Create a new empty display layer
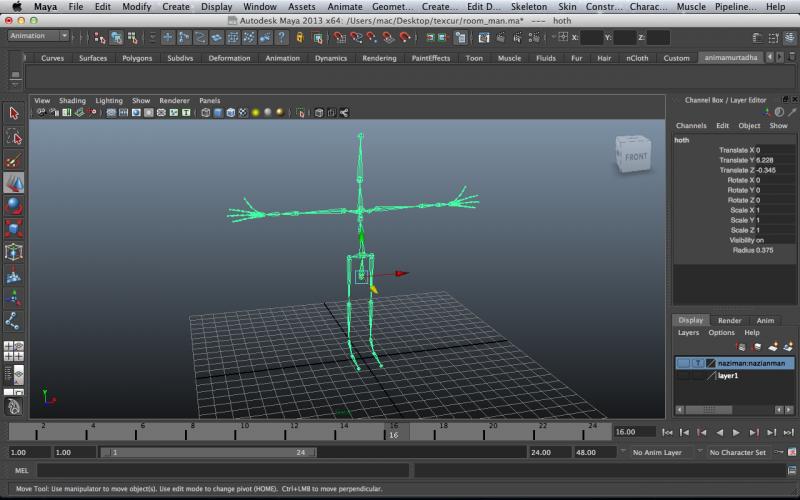The image size is (800, 500). 773,346
